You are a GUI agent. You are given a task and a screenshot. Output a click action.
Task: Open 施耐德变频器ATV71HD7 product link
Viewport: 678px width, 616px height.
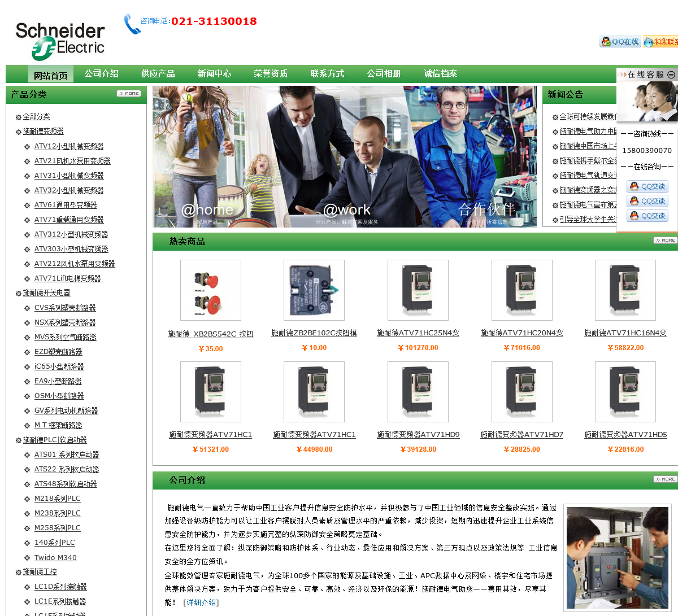(x=522, y=435)
